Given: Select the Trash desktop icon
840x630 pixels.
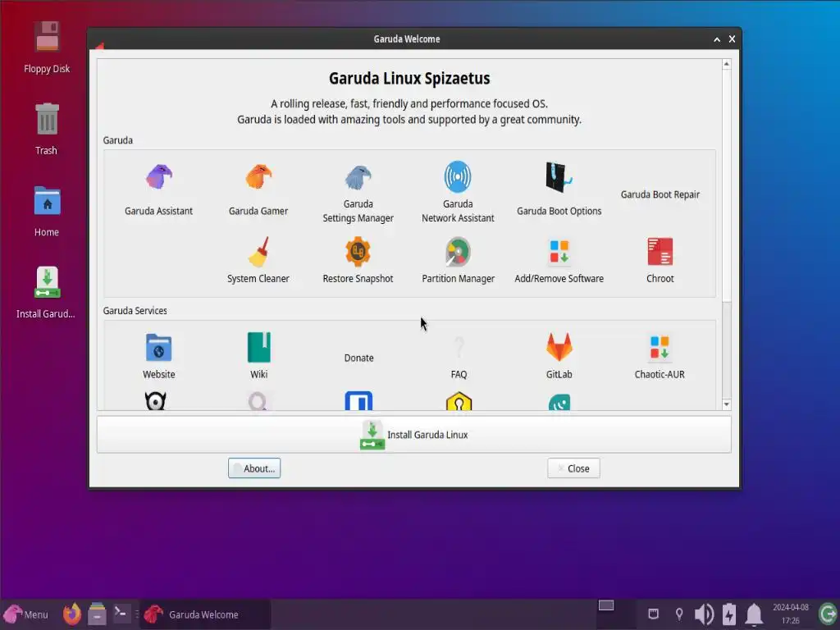Looking at the screenshot, I should (47, 129).
